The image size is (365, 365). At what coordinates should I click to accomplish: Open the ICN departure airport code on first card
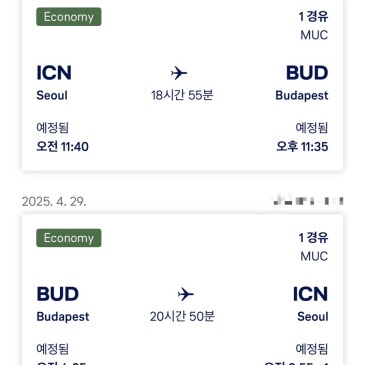(x=54, y=73)
